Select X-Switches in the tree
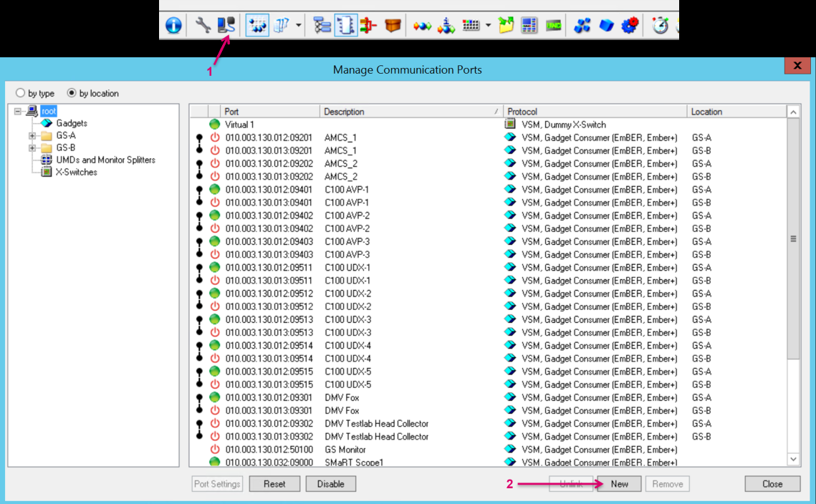Image resolution: width=816 pixels, height=504 pixels. pyautogui.click(x=76, y=172)
